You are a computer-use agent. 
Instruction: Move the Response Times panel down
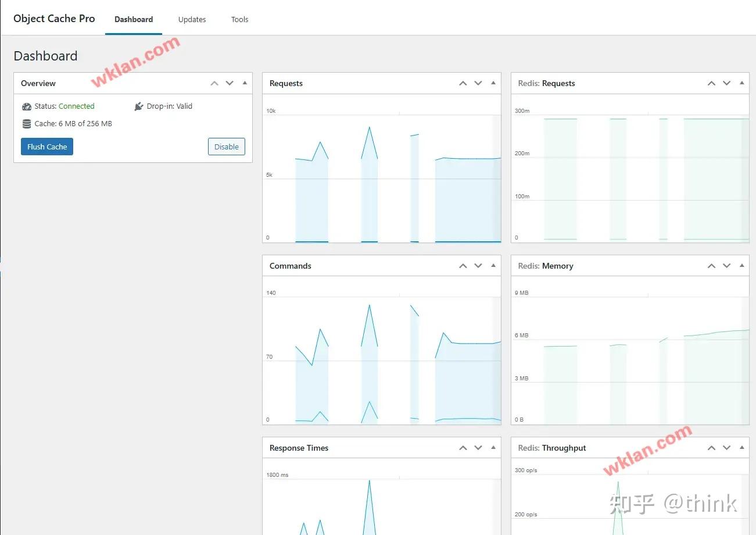point(478,448)
